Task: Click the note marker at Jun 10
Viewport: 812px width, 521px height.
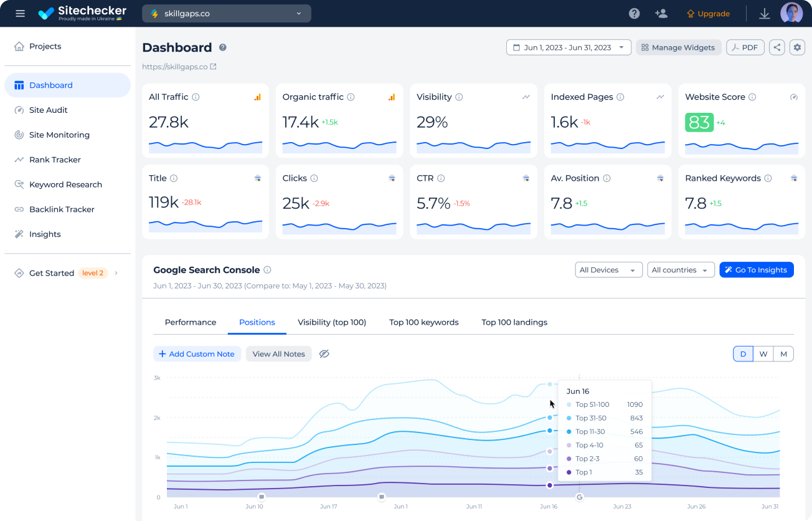Action: point(262,497)
